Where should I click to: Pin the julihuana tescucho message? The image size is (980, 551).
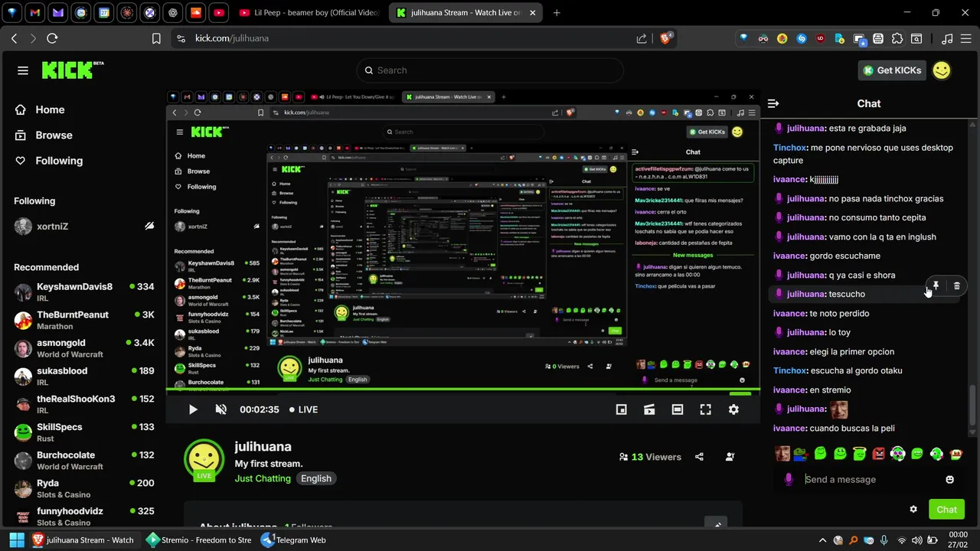[936, 286]
